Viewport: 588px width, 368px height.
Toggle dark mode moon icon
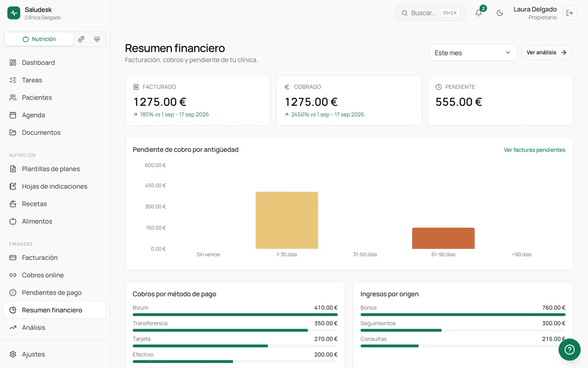[x=500, y=13]
